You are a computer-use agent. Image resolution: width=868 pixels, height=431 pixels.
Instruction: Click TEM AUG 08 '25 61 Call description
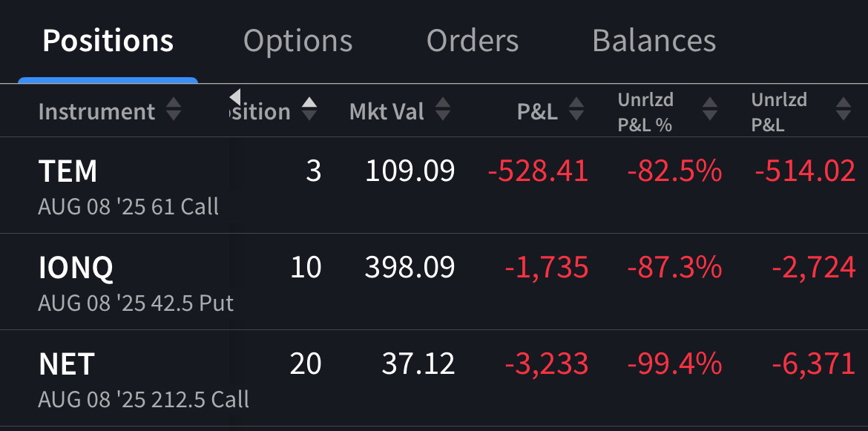click(x=128, y=206)
